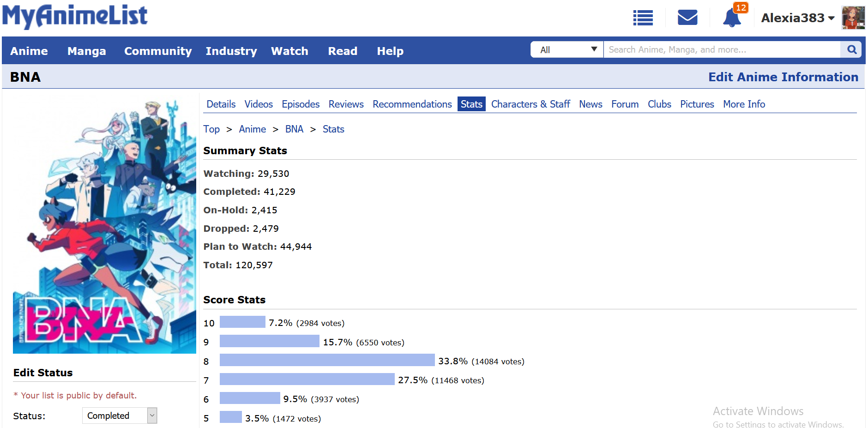
Task: Open the Anime menu
Action: (29, 51)
